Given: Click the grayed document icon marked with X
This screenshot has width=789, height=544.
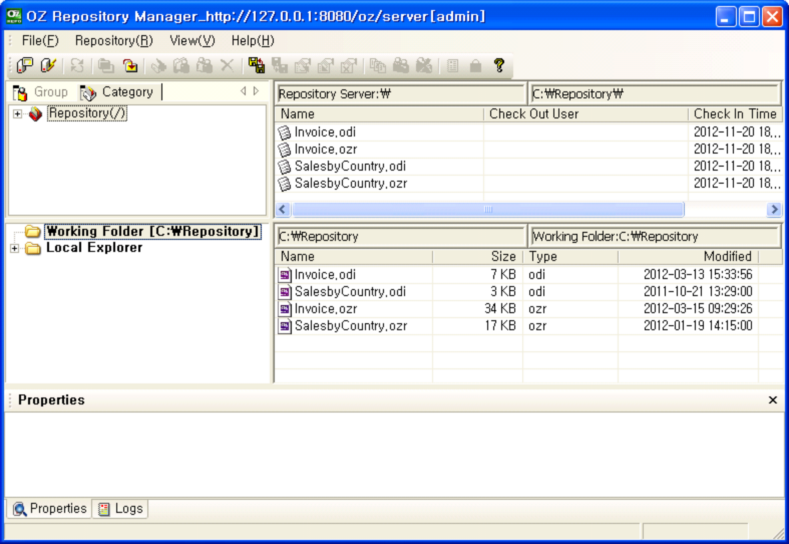Looking at the screenshot, I should pyautogui.click(x=348, y=65).
